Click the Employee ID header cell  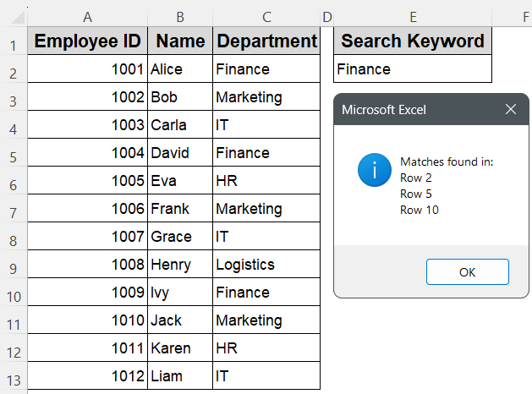(87, 41)
